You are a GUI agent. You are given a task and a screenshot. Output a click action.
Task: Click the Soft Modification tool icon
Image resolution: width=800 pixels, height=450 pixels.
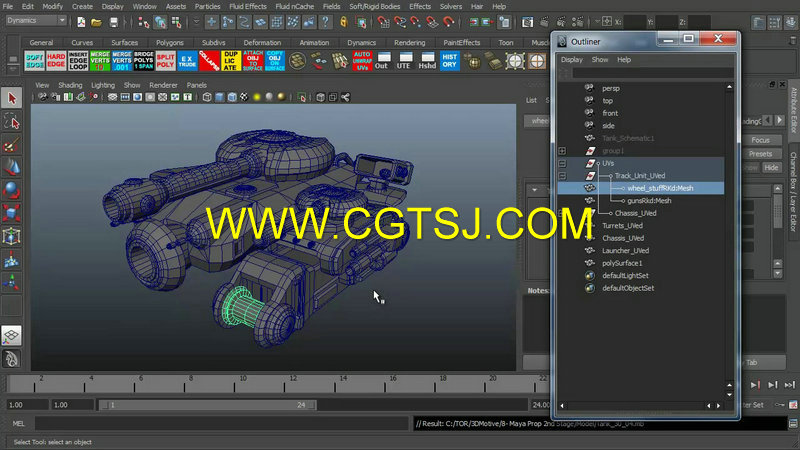[x=11, y=260]
